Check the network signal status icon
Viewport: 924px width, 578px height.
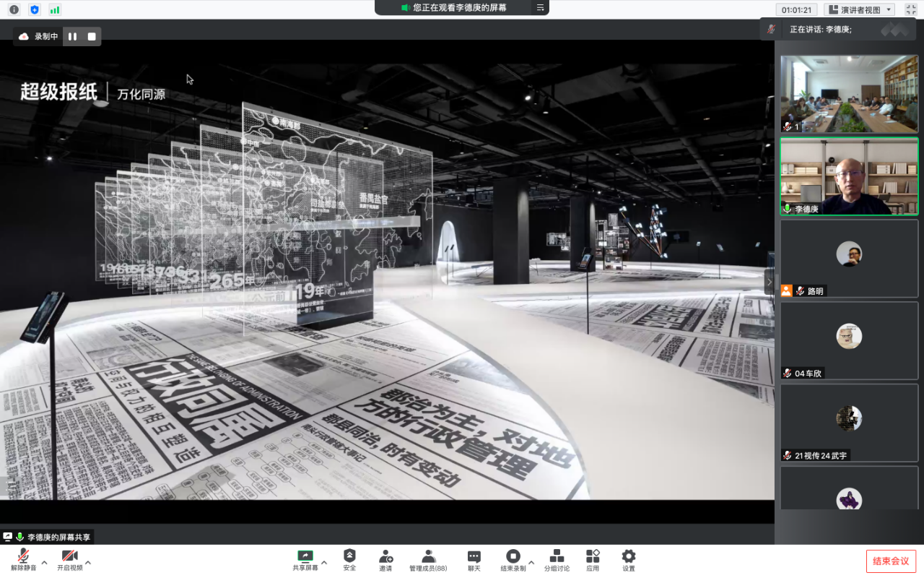point(55,9)
